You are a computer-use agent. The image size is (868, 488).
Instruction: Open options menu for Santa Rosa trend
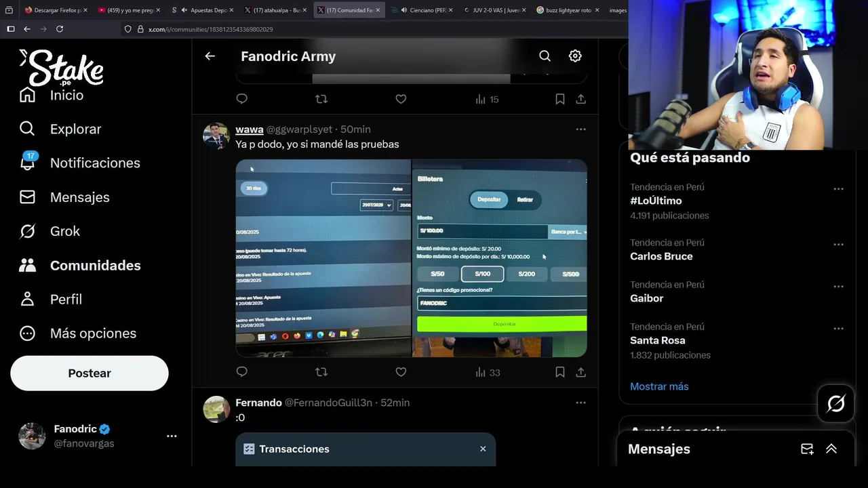pyautogui.click(x=838, y=329)
